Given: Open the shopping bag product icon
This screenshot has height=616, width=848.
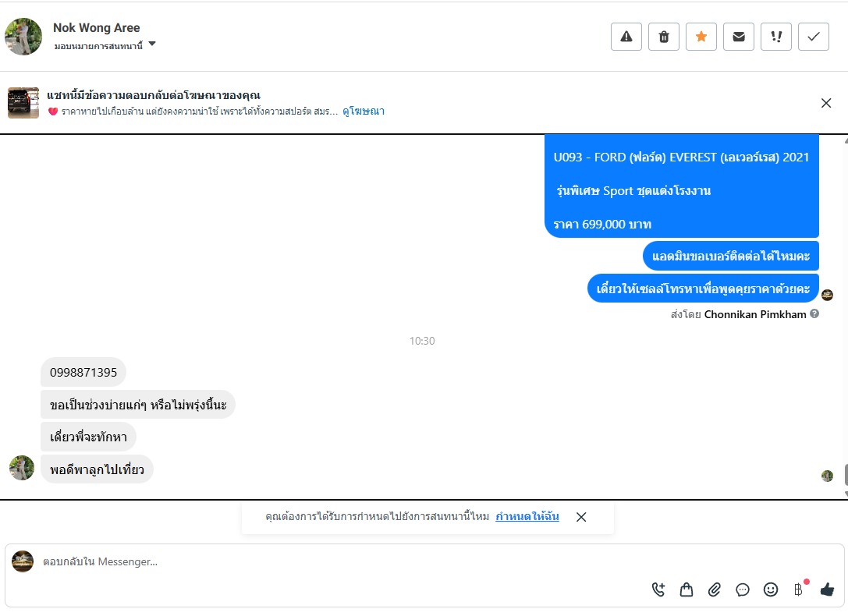Looking at the screenshot, I should click(x=687, y=589).
